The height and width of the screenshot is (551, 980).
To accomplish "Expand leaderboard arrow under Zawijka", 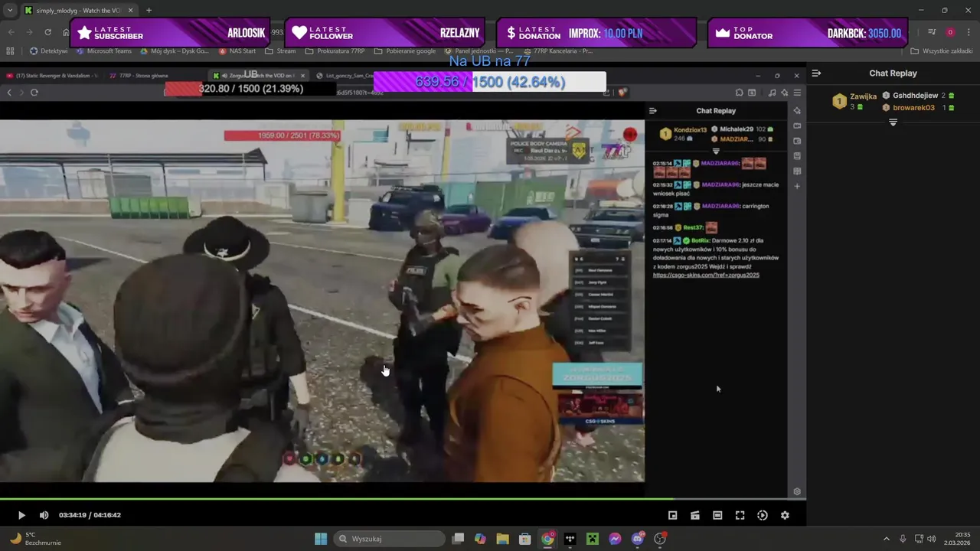I will point(893,122).
